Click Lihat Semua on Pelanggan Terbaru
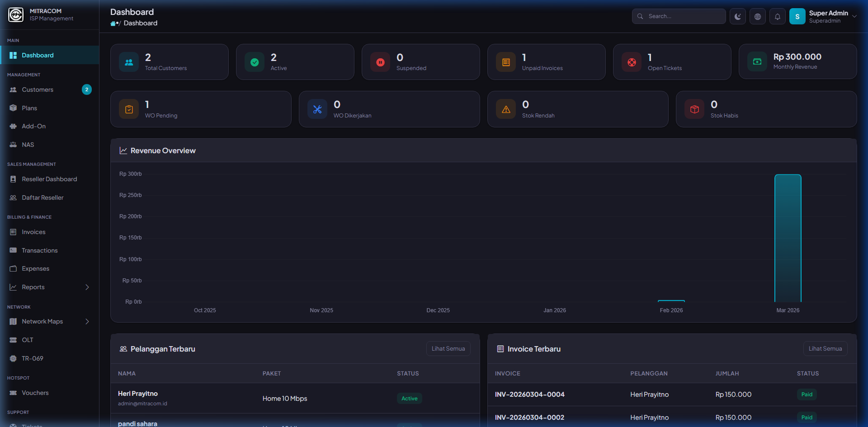868x427 pixels. [448, 348]
